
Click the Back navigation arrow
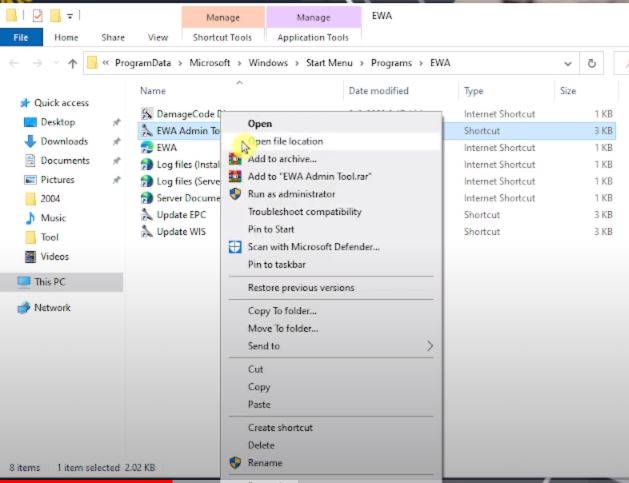(13, 63)
